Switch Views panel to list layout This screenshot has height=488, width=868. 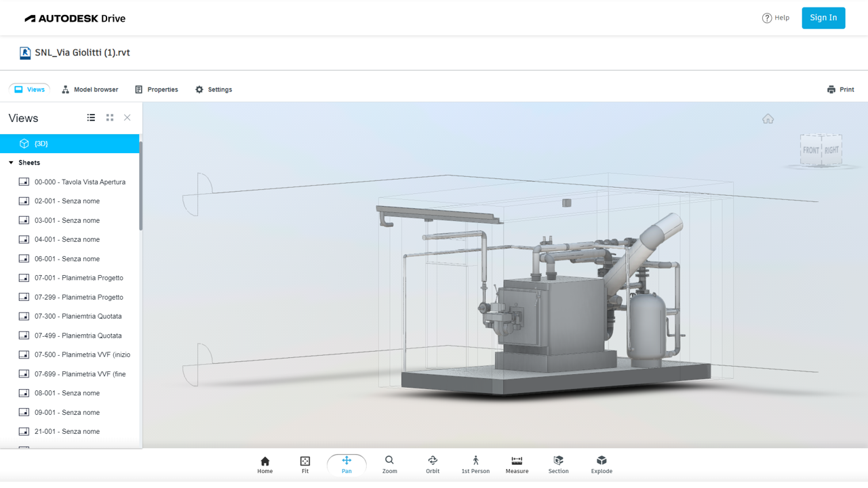click(91, 118)
